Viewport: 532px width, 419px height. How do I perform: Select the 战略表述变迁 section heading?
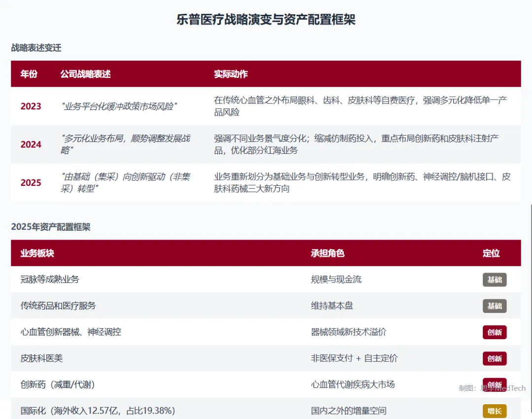(x=36, y=48)
